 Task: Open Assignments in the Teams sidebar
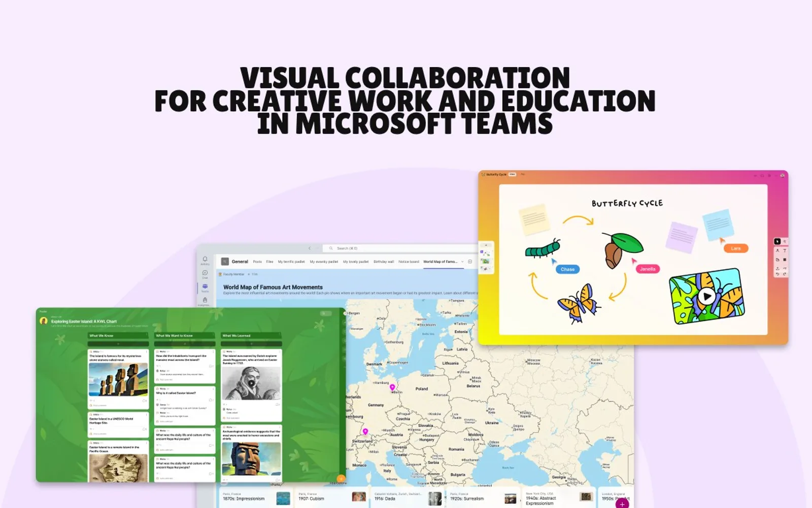click(x=205, y=301)
